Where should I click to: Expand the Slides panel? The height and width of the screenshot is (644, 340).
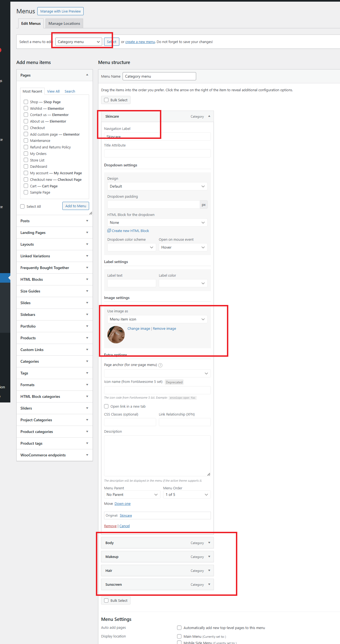[x=87, y=303]
